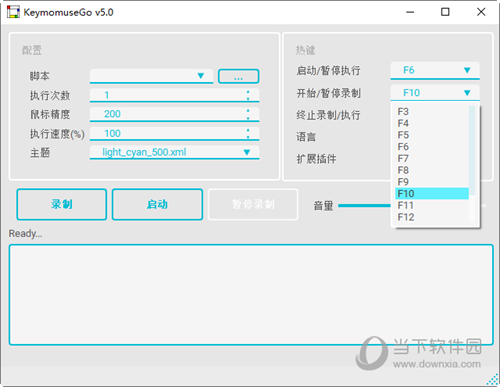This screenshot has height=387, width=500.
Task: Click the window resize grip icon
Action: point(493,380)
